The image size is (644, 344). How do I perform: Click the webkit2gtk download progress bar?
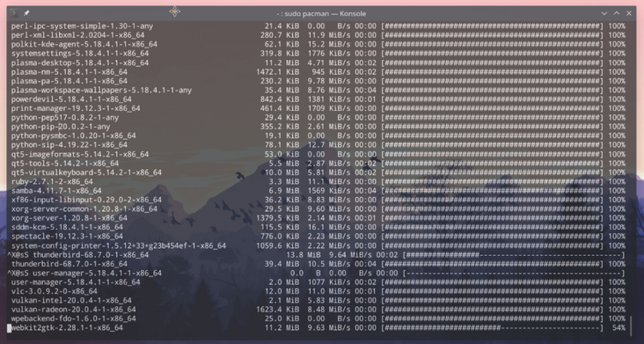pos(492,327)
